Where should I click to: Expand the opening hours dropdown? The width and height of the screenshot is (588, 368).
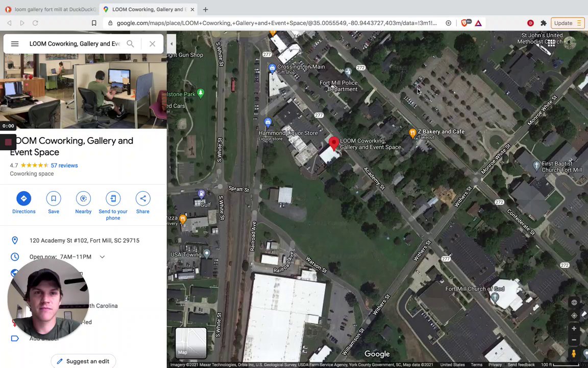pyautogui.click(x=102, y=257)
